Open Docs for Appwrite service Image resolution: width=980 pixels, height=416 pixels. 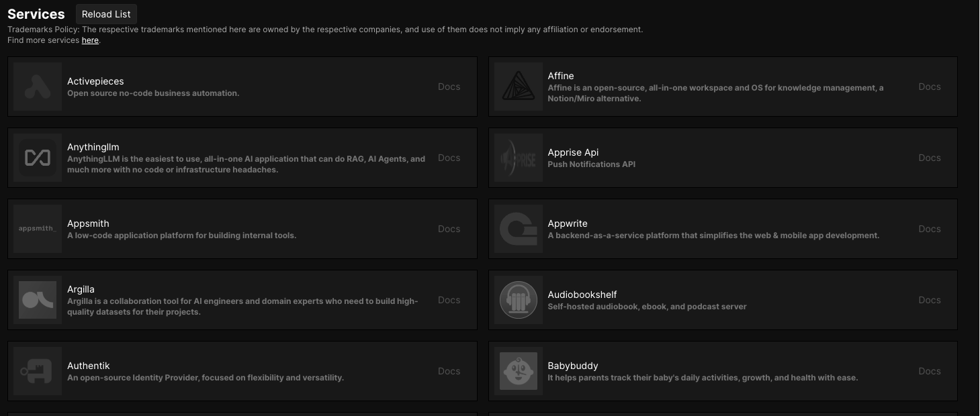[929, 229]
